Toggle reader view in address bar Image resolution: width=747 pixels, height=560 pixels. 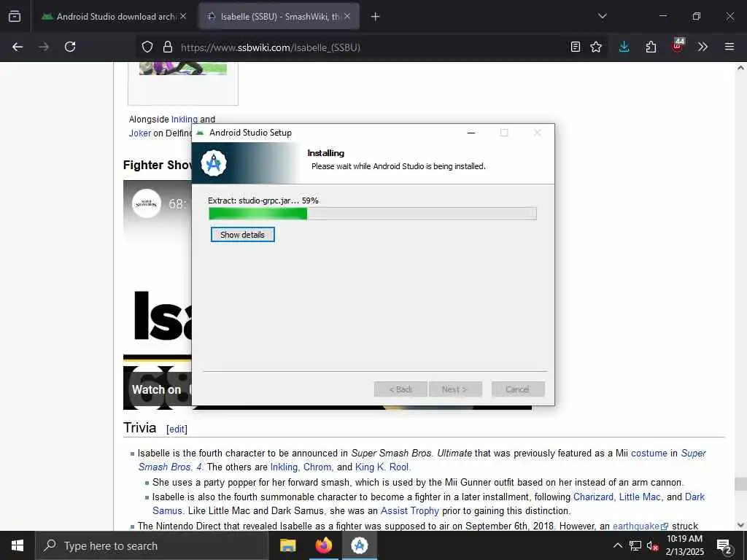pos(576,47)
